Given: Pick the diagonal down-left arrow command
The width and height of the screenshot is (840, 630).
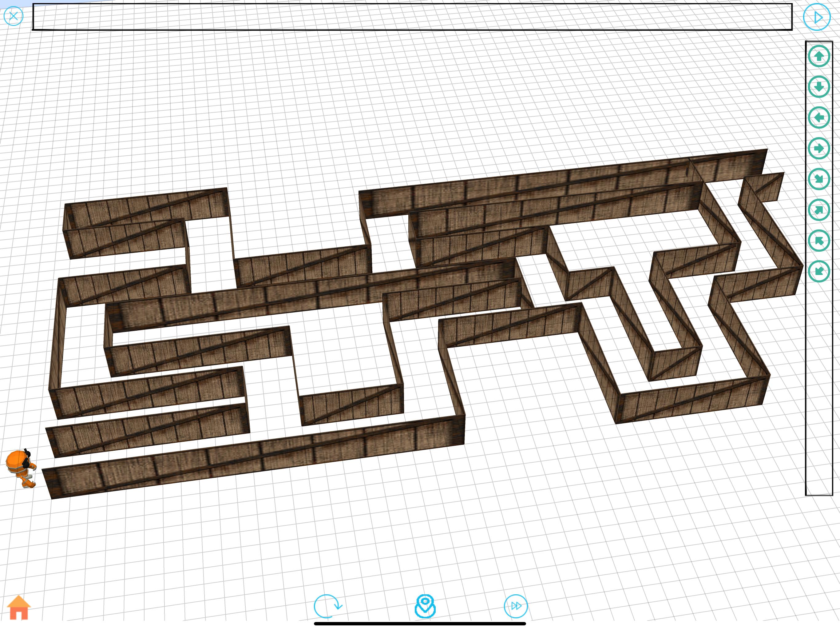Looking at the screenshot, I should 819,271.
